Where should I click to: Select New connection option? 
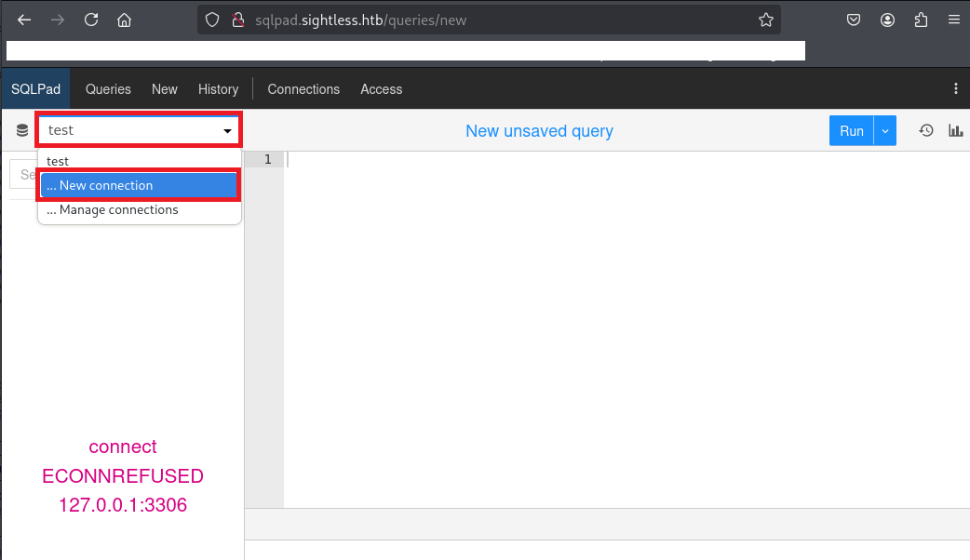(x=139, y=186)
